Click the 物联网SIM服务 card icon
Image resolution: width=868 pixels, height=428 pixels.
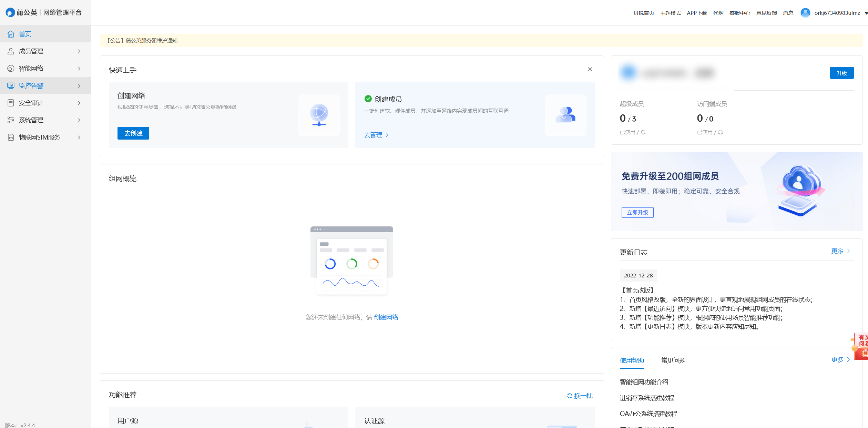11,137
